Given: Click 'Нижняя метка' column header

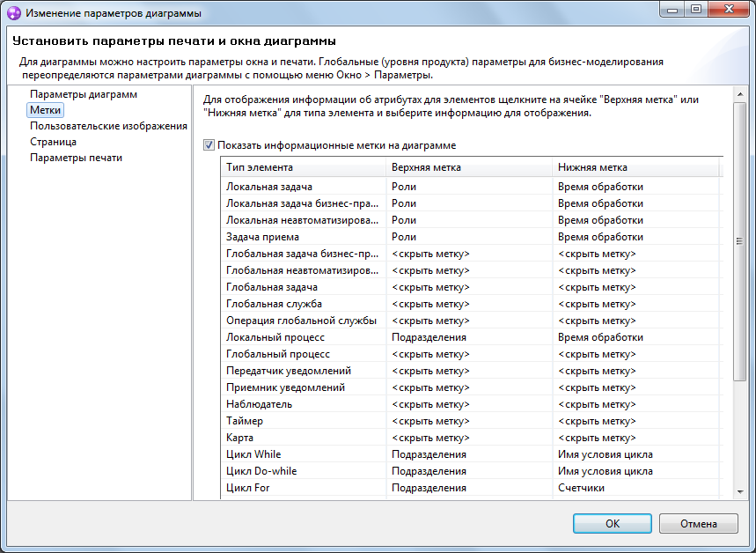Looking at the screenshot, I should click(635, 167).
